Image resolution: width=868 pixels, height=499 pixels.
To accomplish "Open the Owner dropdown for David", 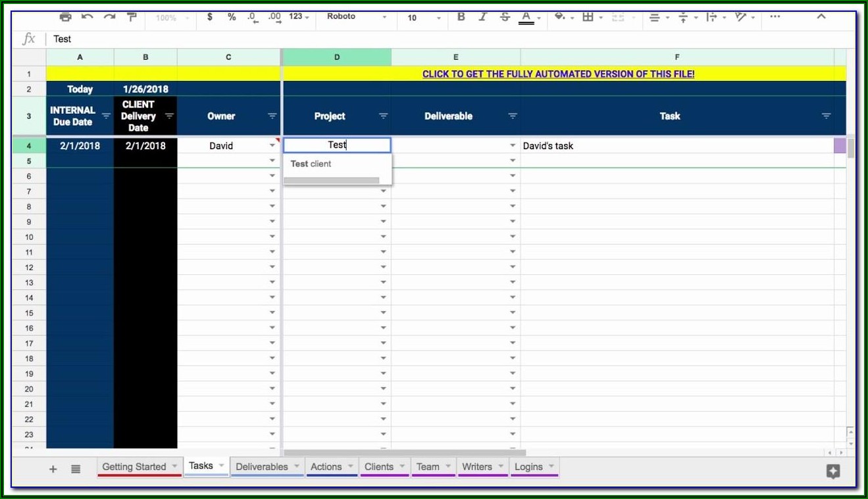I will click(272, 145).
